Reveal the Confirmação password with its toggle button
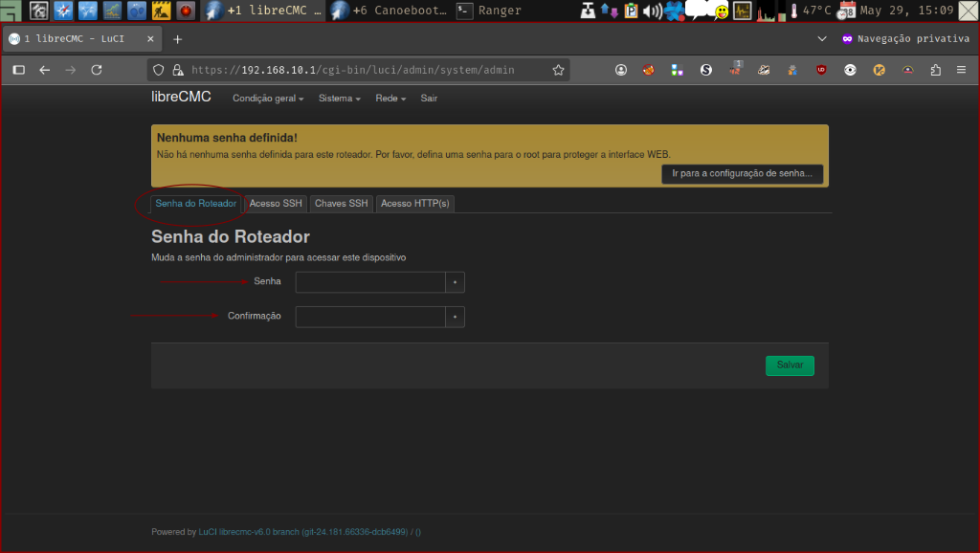980x553 pixels. (x=456, y=317)
